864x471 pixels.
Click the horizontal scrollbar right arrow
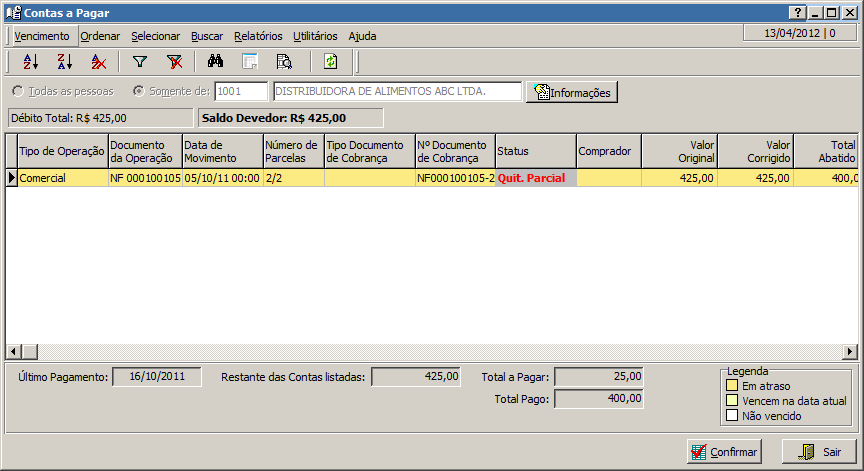(850, 352)
